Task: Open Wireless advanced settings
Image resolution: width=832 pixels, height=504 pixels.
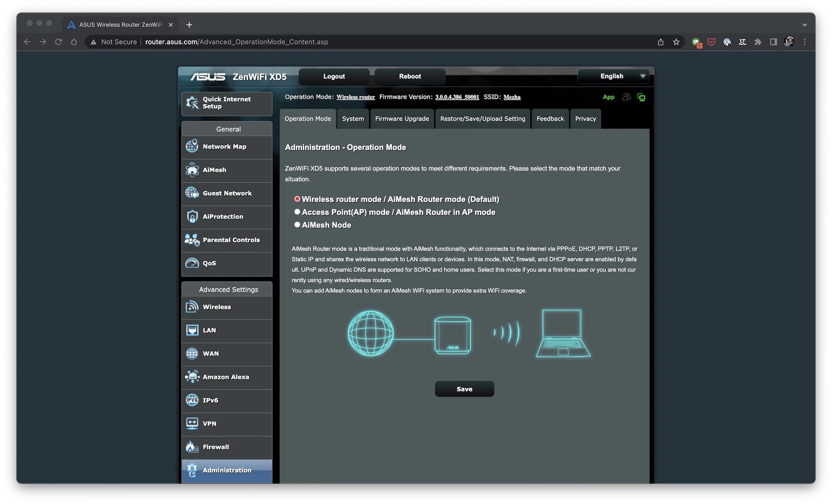Action: 227,307
